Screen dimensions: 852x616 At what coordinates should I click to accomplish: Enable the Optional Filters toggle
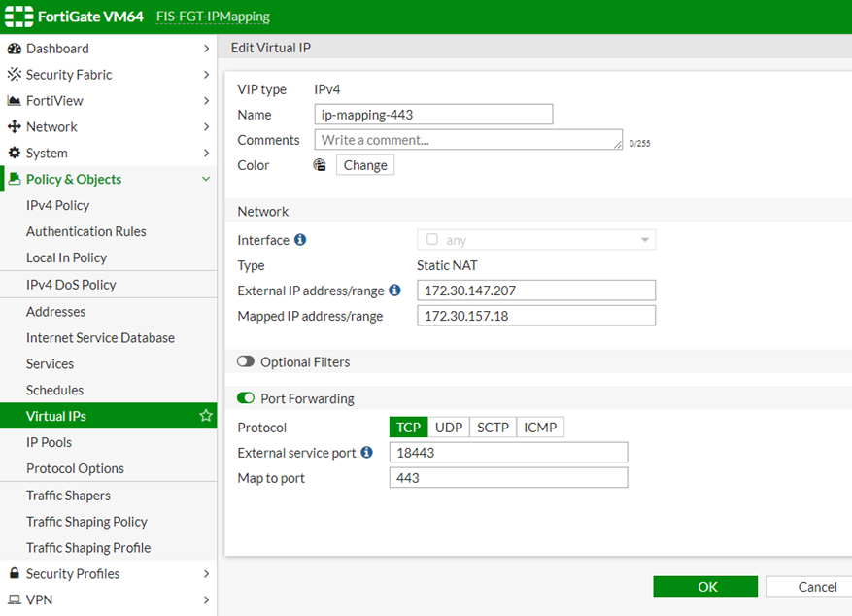pyautogui.click(x=246, y=362)
